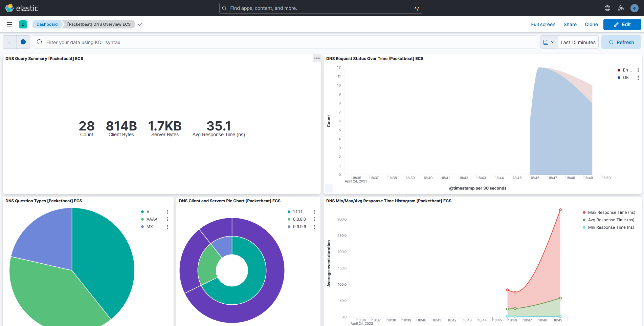644x326 pixels.
Task: Open the main navigation hamburger menu
Action: [x=9, y=24]
